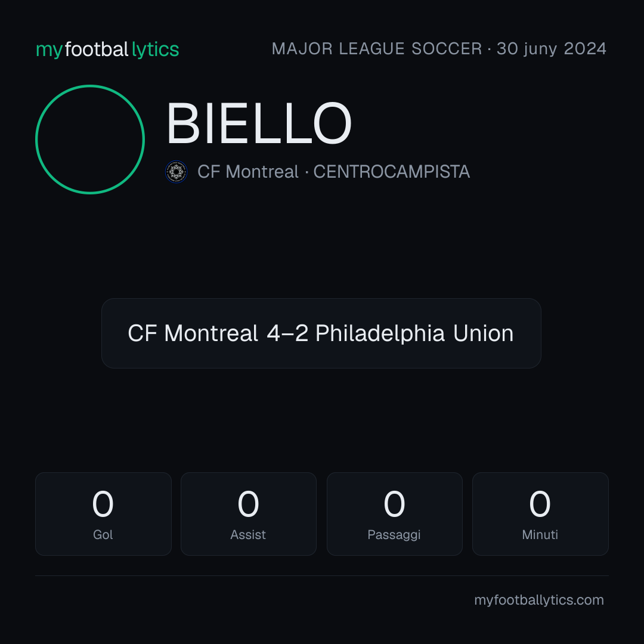This screenshot has height=644, width=644.
Task: Click the CF Montreal club crest icon
Action: (176, 172)
